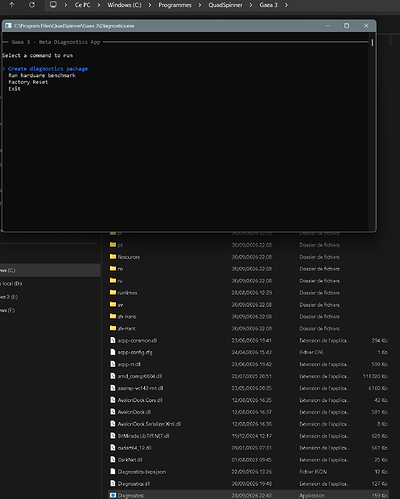This screenshot has width=400, height=499.
Task: Click the console window scrollbar thumb
Action: (372, 43)
